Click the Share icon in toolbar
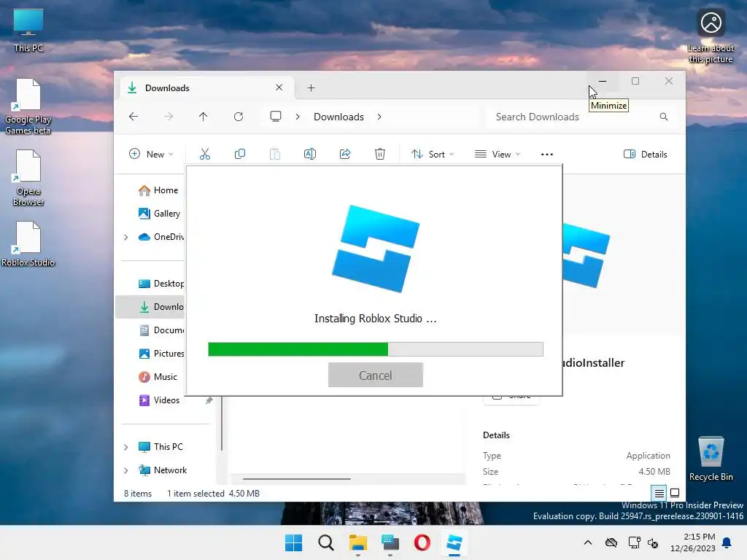 [345, 154]
